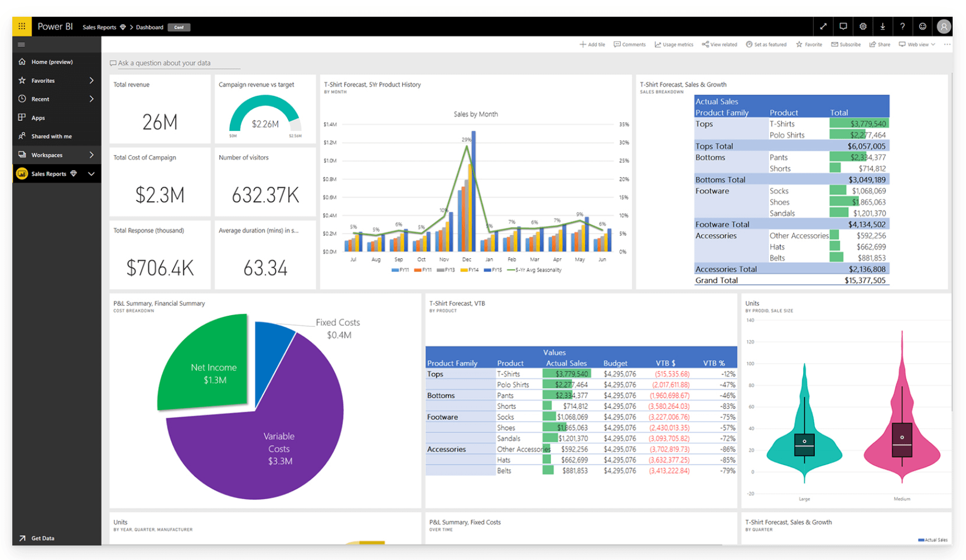The height and width of the screenshot is (560, 966).
Task: Open the user profile avatar
Action: coord(944,26)
